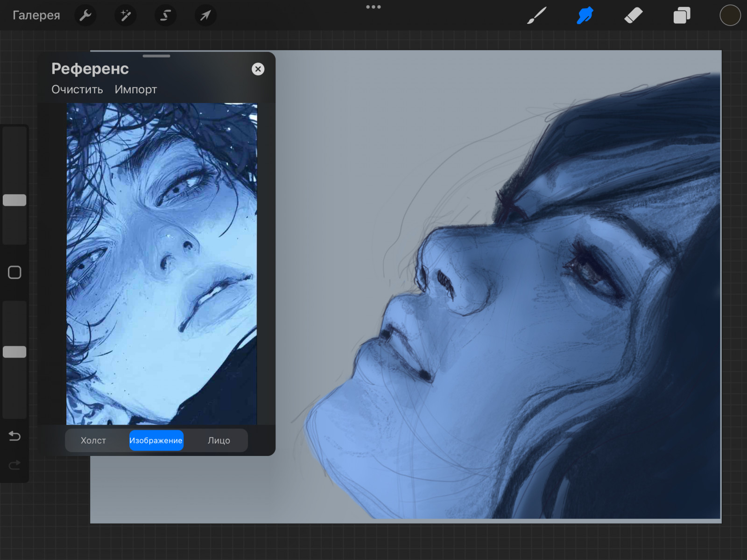The width and height of the screenshot is (747, 560).
Task: Adjust the brush opacity slider handle
Action: click(x=14, y=352)
